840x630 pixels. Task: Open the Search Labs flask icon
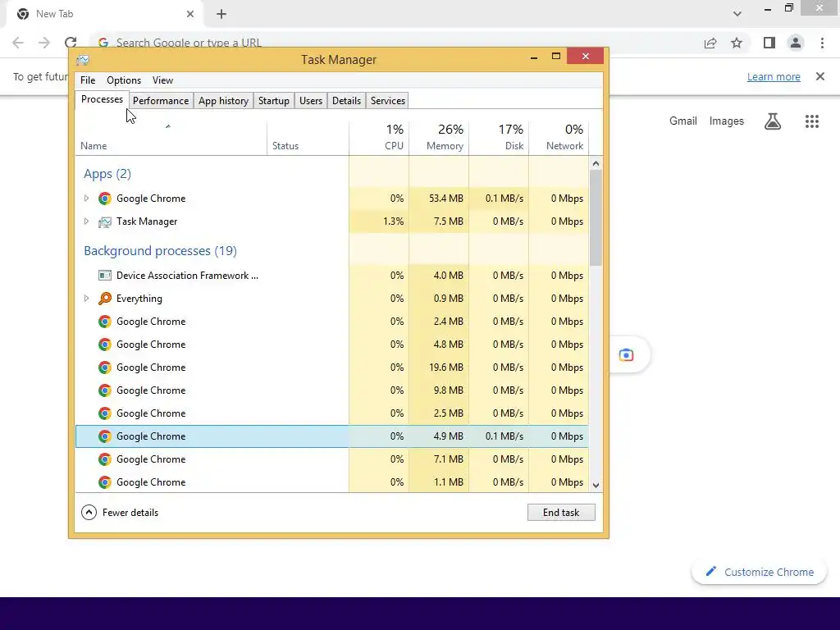point(773,121)
